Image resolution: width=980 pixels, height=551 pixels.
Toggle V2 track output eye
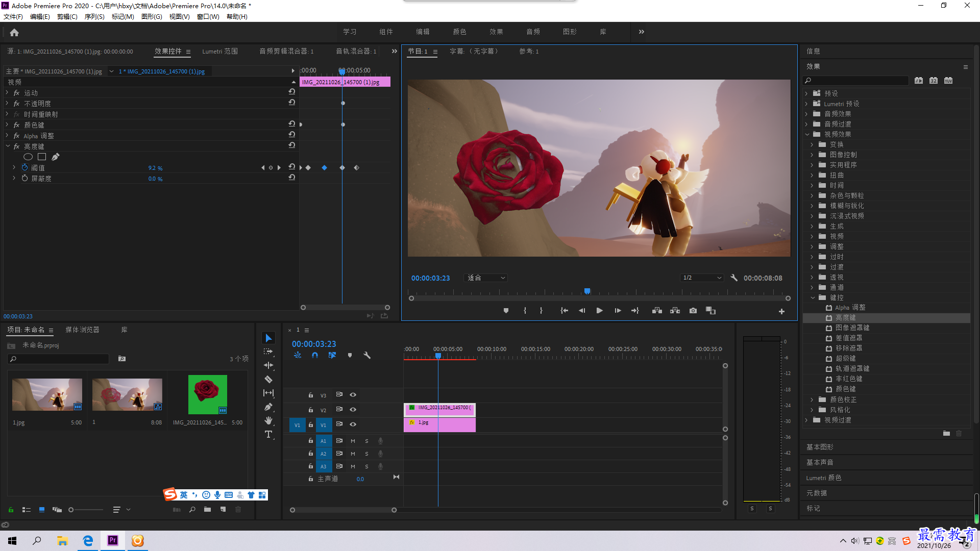[353, 410]
